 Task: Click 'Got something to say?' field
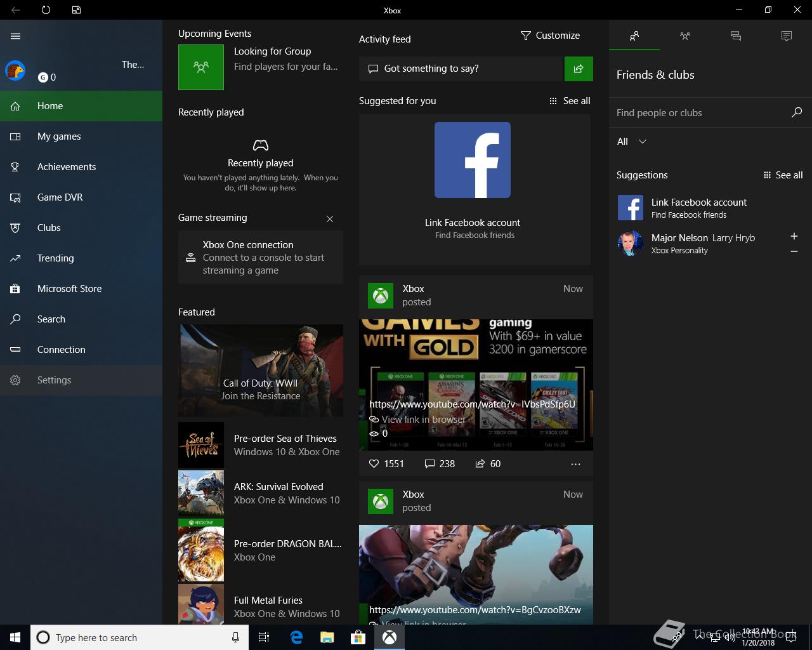click(x=461, y=69)
